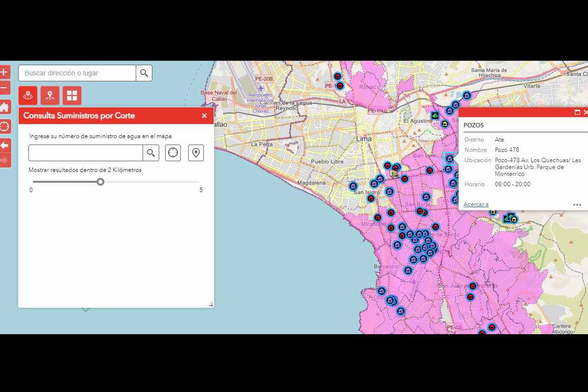Close the Consulta Suministros por Corte panel
The height and width of the screenshot is (392, 588).
(x=204, y=116)
